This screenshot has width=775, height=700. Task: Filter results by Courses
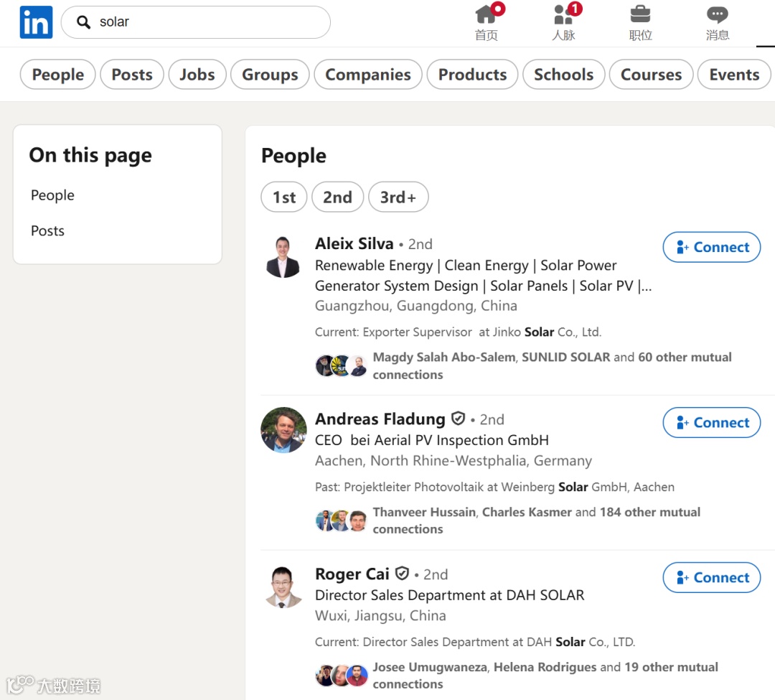point(652,75)
